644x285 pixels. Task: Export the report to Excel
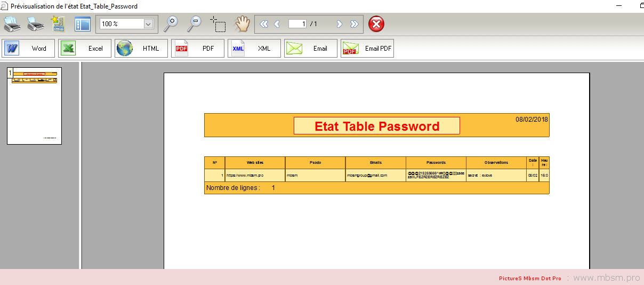click(x=85, y=48)
